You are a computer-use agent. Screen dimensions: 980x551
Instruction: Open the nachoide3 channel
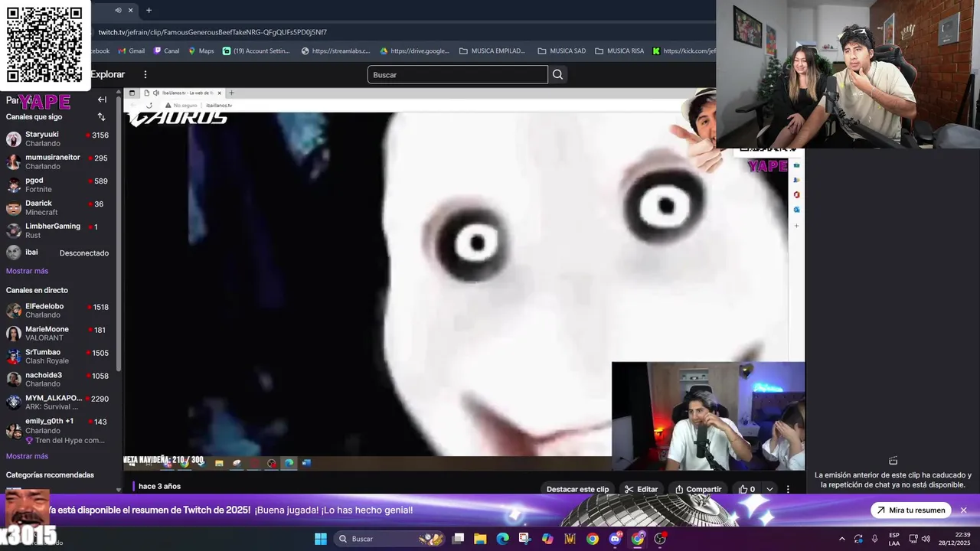click(x=58, y=379)
